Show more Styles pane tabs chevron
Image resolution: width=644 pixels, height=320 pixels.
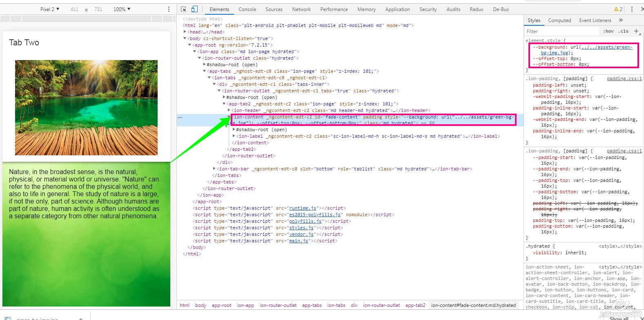[621, 20]
